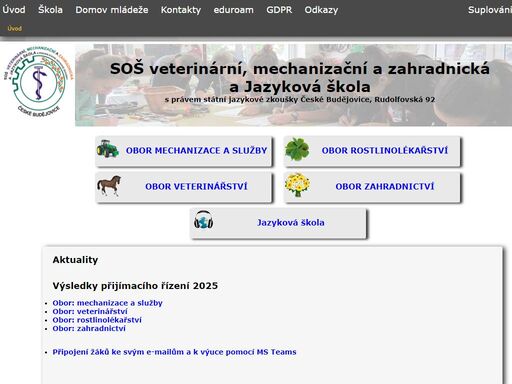Image resolution: width=512 pixels, height=384 pixels.
Task: Click the globe with headphones icon
Action: [203, 220]
